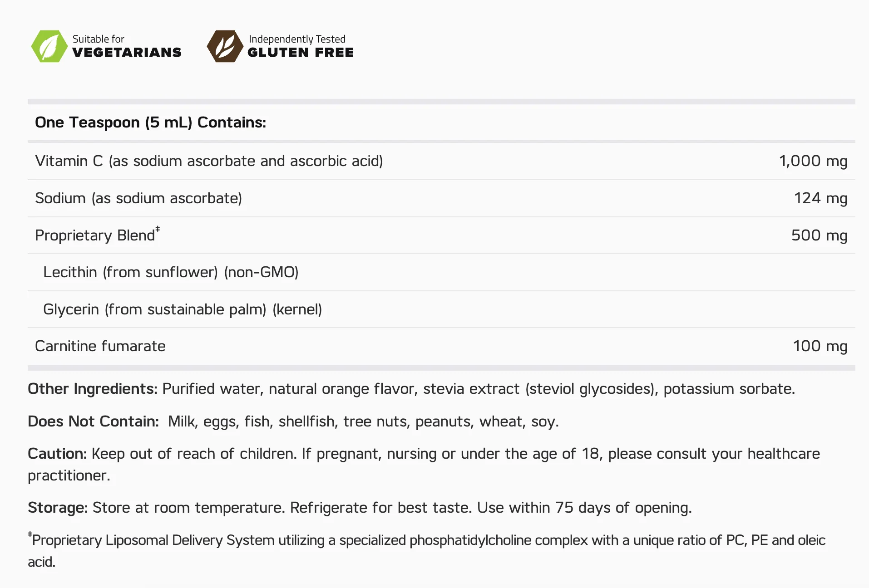The height and width of the screenshot is (588, 869).
Task: Click the Other Ingredients bold heading
Action: tap(93, 389)
